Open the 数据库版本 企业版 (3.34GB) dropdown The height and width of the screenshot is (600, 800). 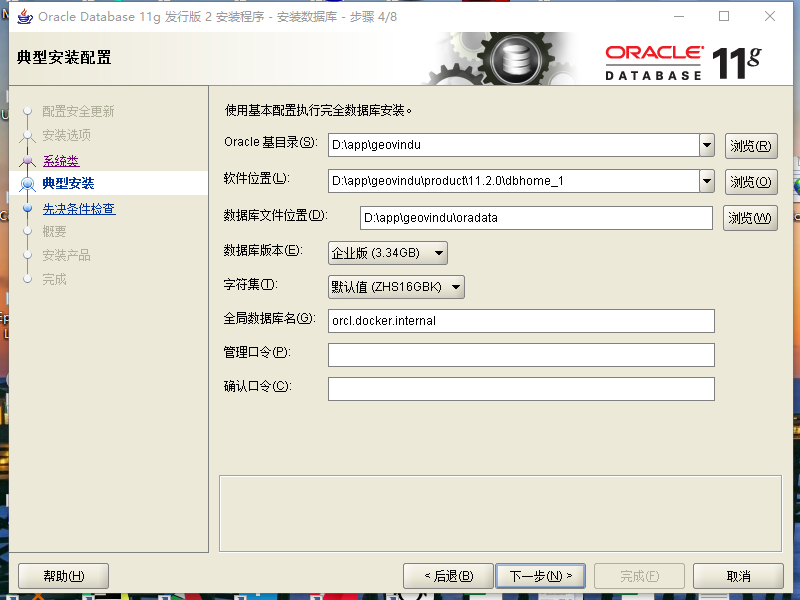pos(388,253)
